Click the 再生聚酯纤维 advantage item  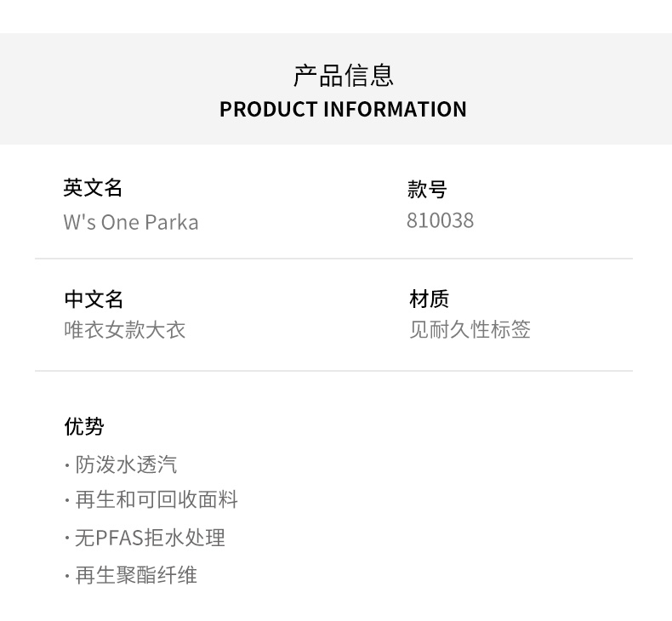click(x=136, y=575)
